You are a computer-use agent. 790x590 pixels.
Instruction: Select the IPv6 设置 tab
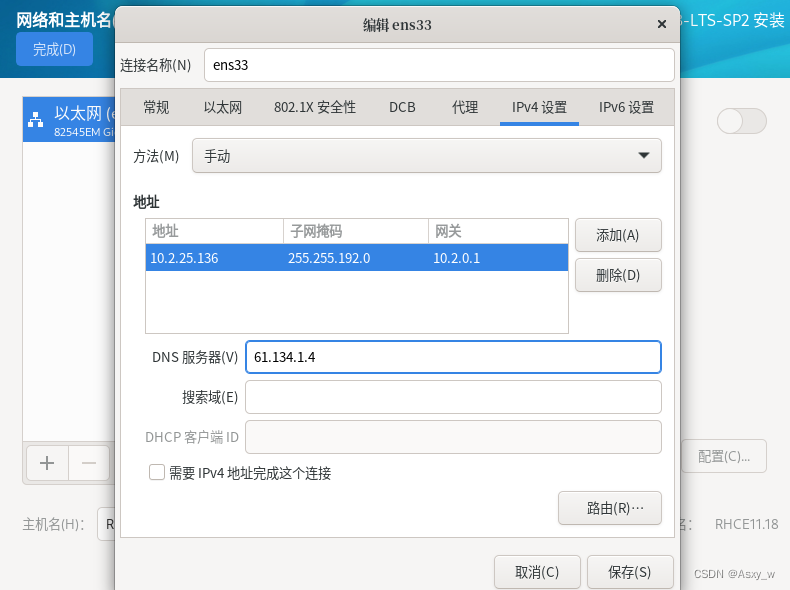(626, 107)
